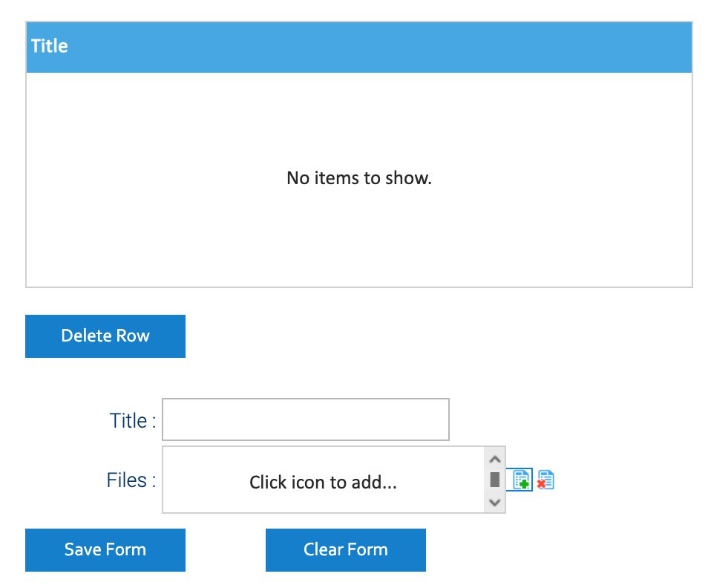Click the up arrow in Files scrollbar
Viewport: 708px width, 588px height.
click(x=494, y=457)
